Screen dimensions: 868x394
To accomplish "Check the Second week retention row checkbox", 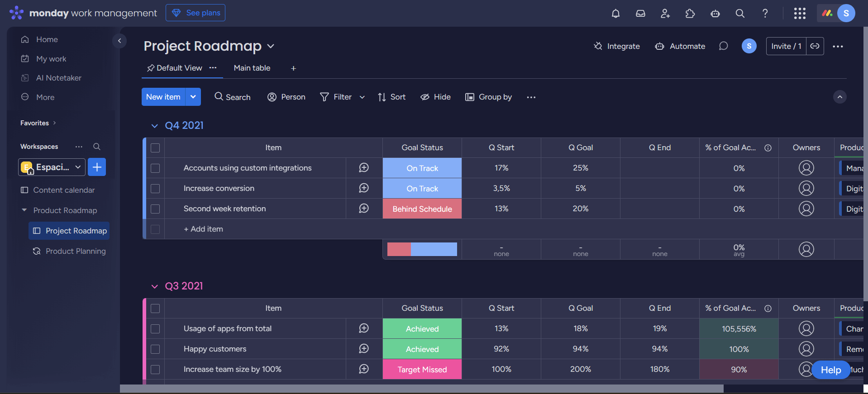I will [x=155, y=209].
